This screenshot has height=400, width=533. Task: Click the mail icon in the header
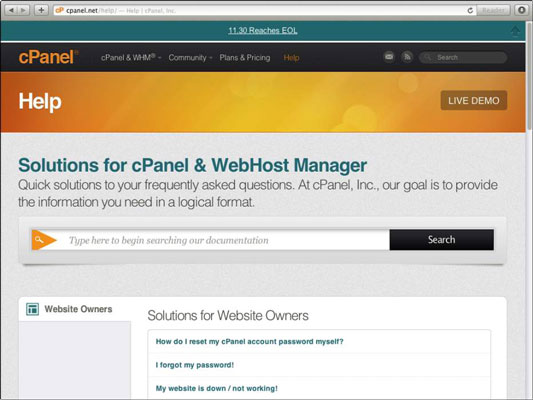click(x=389, y=57)
